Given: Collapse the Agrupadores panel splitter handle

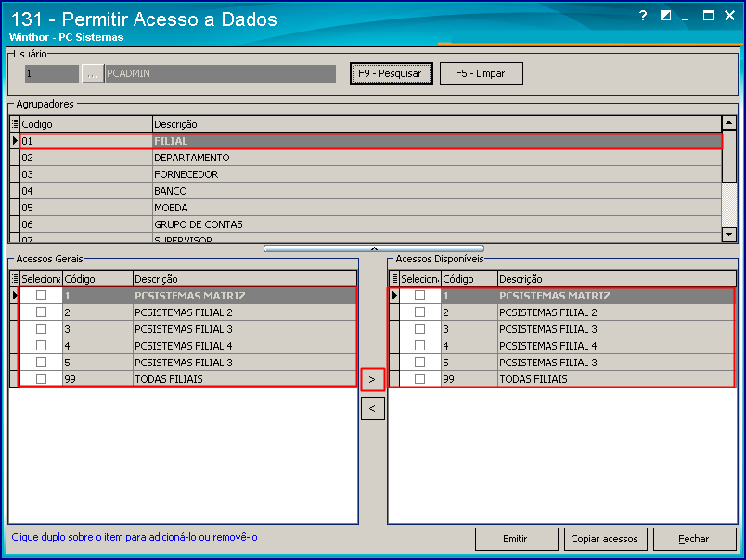Looking at the screenshot, I should point(374,248).
